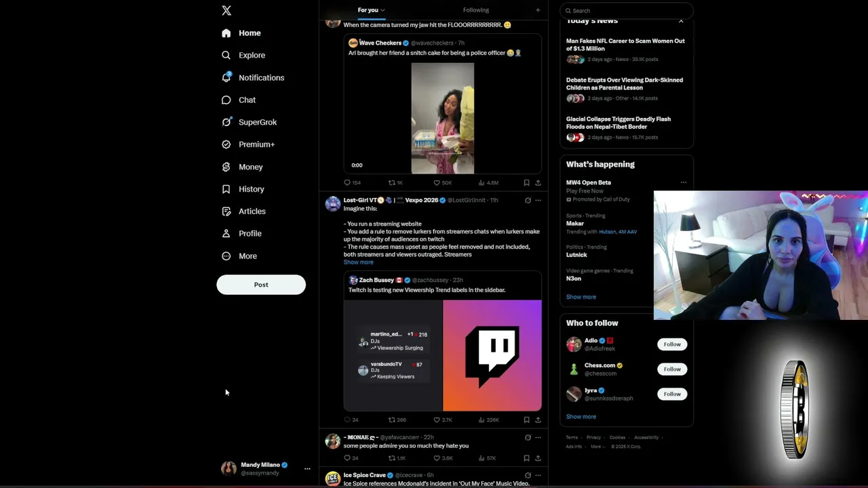Share the Lost-Girl VT tweet

538,420
